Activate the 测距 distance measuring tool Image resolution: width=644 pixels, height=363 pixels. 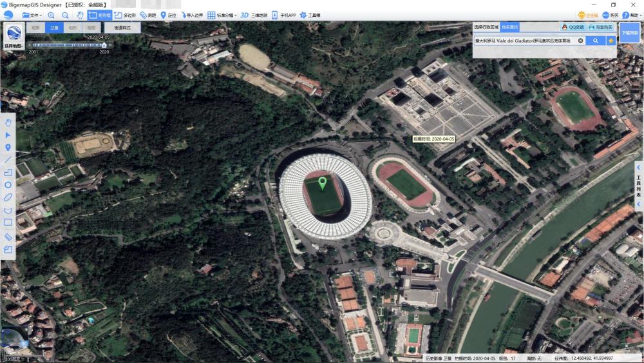pyautogui.click(x=148, y=15)
